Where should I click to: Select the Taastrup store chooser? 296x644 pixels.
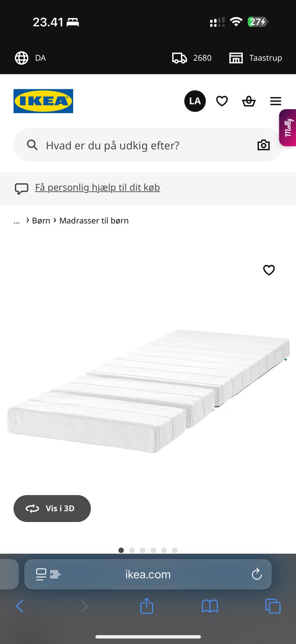tap(256, 58)
